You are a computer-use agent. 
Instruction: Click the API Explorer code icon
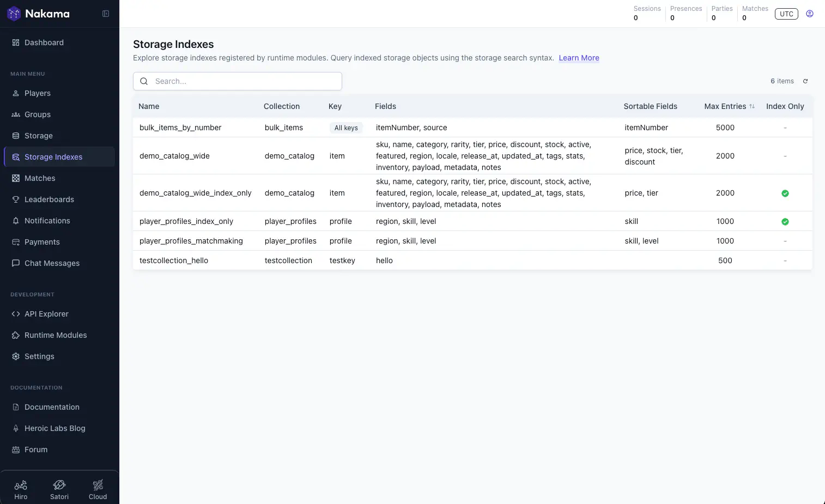(x=16, y=314)
